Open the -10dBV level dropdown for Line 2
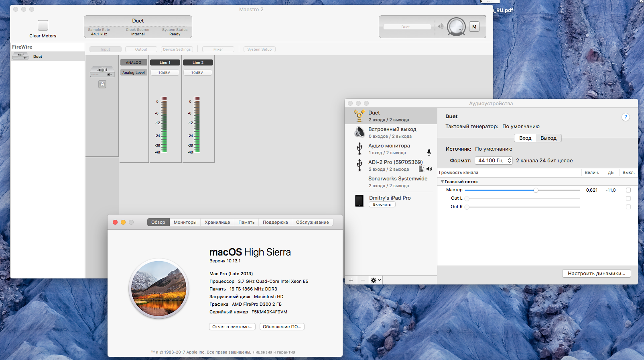Screen dimensions: 644x360 [x=198, y=73]
